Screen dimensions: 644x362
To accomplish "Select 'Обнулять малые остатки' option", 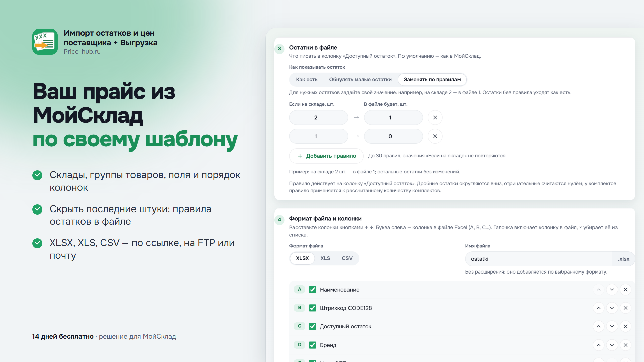I will point(360,80).
